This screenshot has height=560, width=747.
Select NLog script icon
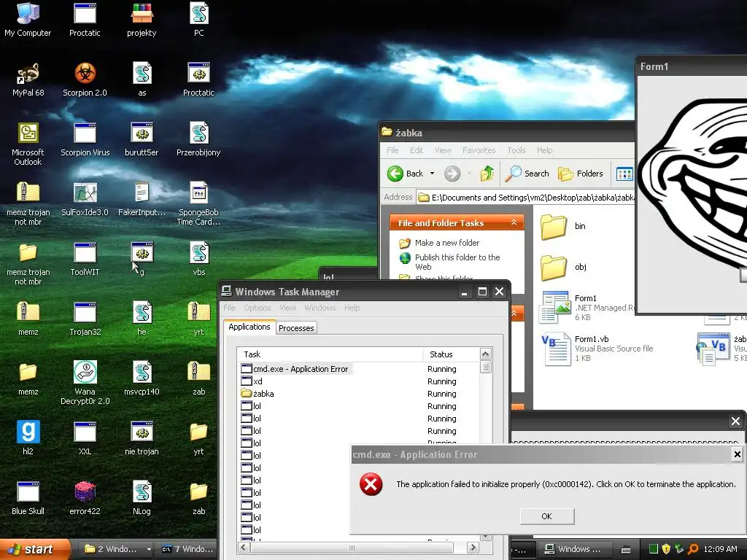point(142,497)
